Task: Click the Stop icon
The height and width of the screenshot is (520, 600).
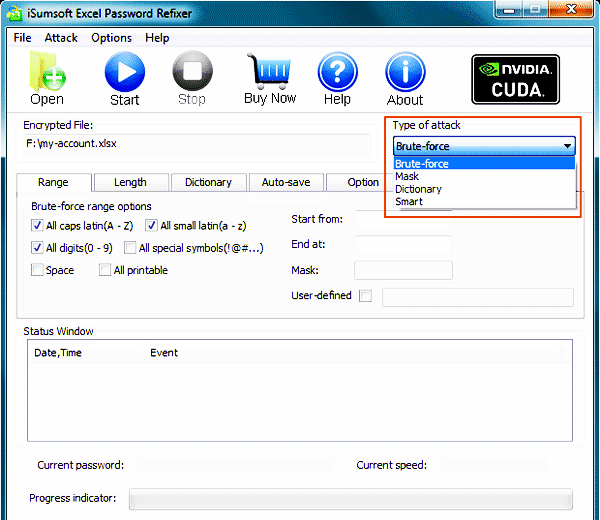Action: tap(192, 71)
